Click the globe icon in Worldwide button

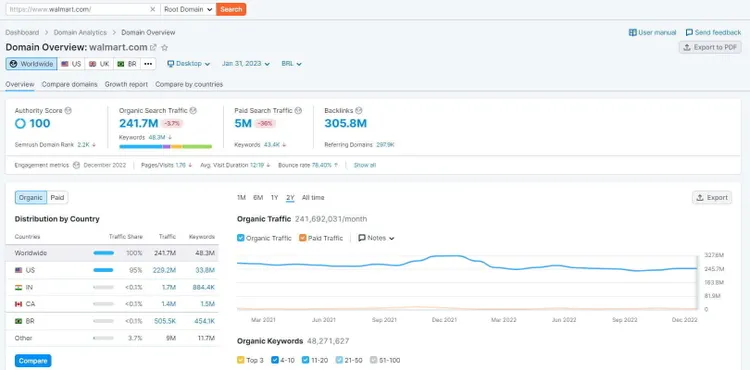(x=13, y=64)
